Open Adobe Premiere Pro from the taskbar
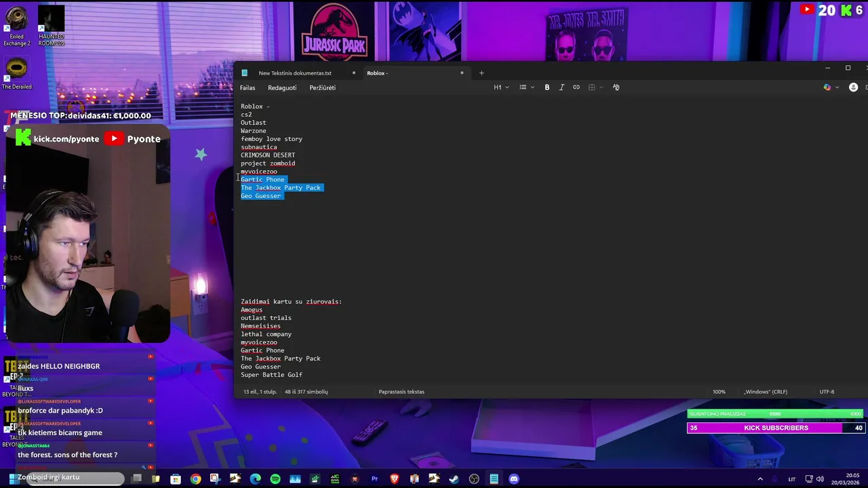The height and width of the screenshot is (488, 868). (374, 479)
